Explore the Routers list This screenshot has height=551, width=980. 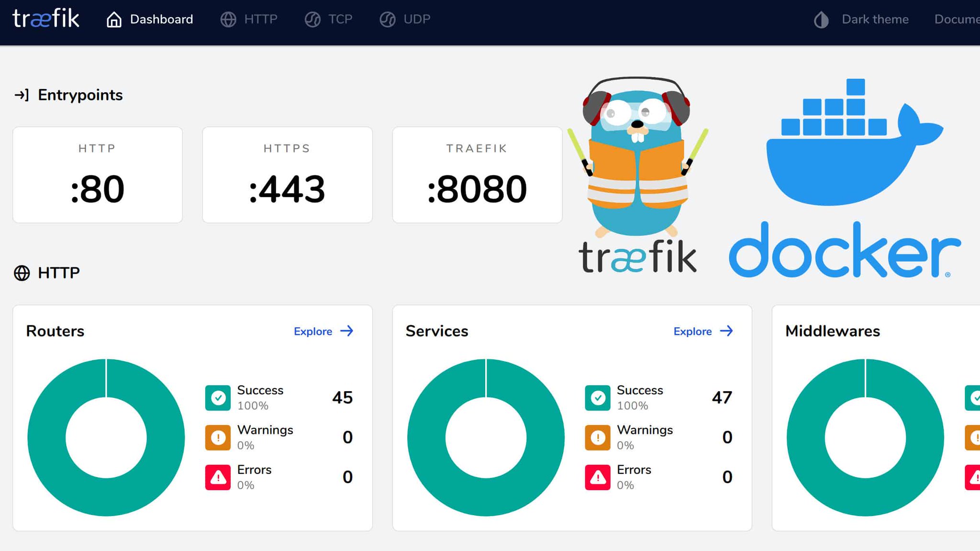[323, 331]
